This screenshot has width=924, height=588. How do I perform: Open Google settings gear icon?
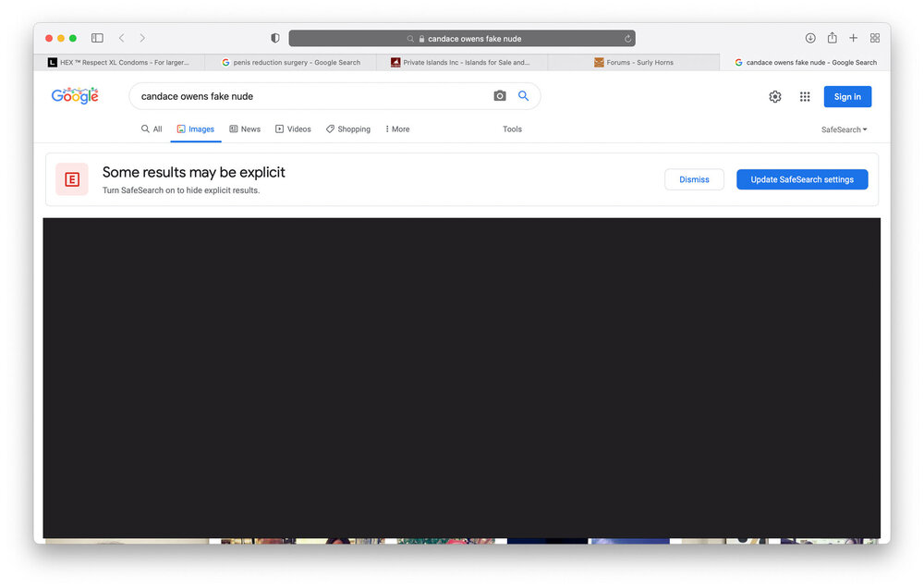775,97
